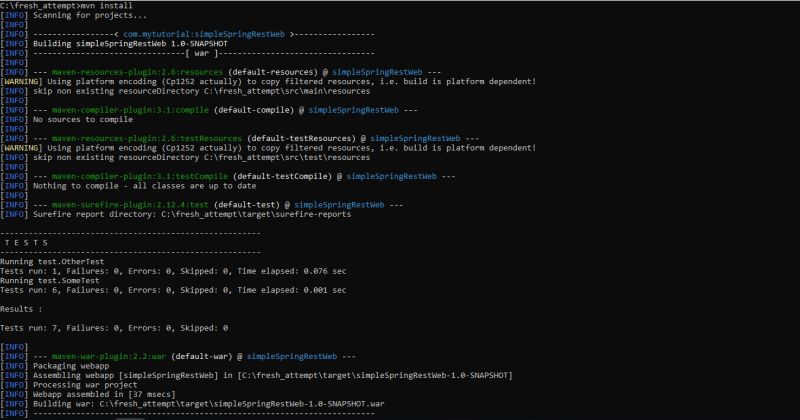Click 'simpleSpringRestWeb' after the (default-testCompile) label
The width and height of the screenshot is (800, 420).
(x=391, y=176)
